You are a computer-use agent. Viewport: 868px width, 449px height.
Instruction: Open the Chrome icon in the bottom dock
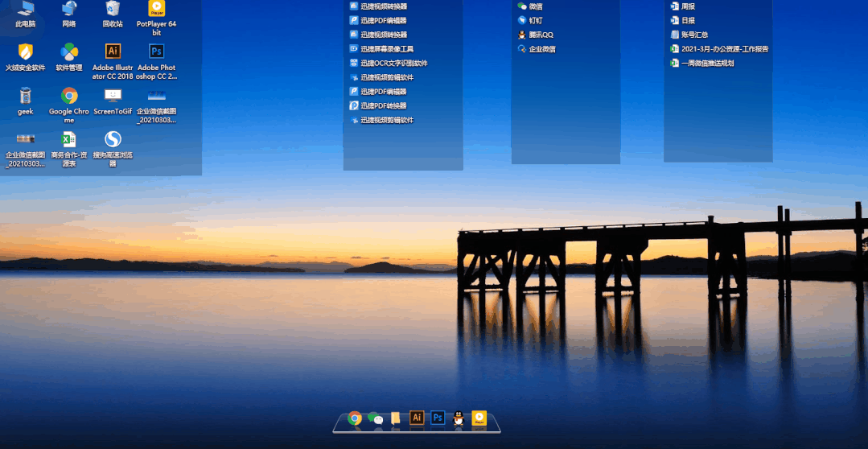(355, 418)
